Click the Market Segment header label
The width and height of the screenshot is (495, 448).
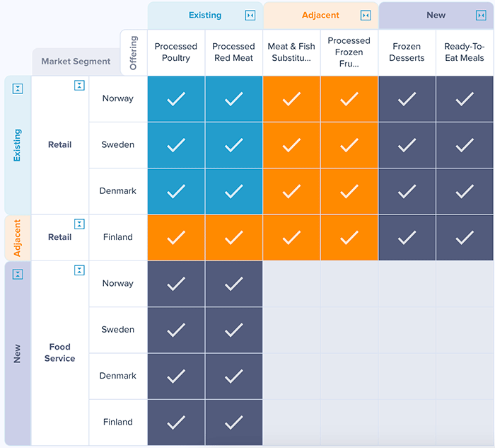point(76,62)
